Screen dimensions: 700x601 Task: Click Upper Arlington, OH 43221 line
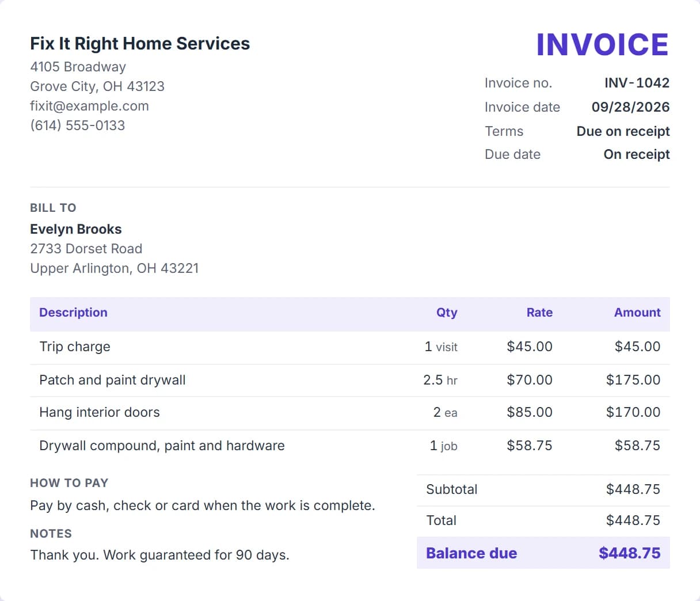click(115, 268)
